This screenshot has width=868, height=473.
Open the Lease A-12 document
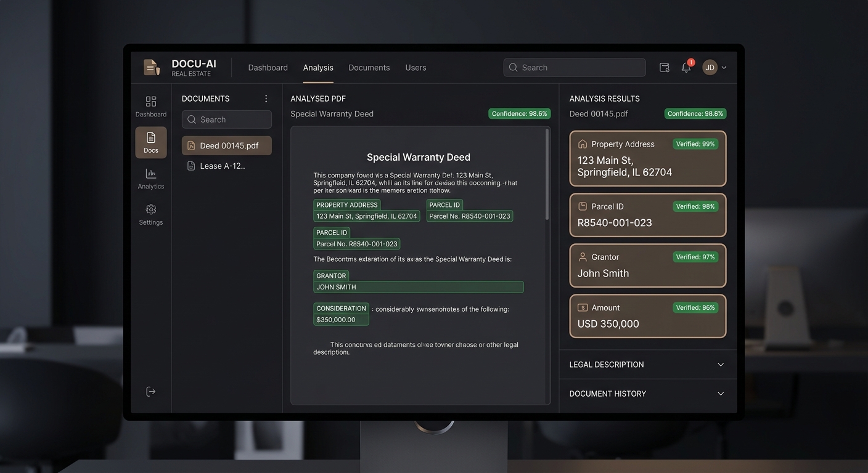click(x=222, y=166)
